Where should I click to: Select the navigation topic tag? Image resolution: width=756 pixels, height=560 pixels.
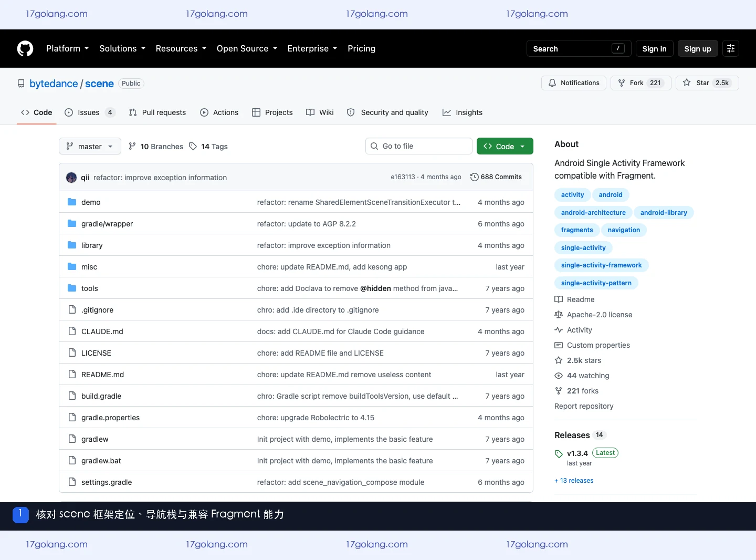(x=624, y=230)
